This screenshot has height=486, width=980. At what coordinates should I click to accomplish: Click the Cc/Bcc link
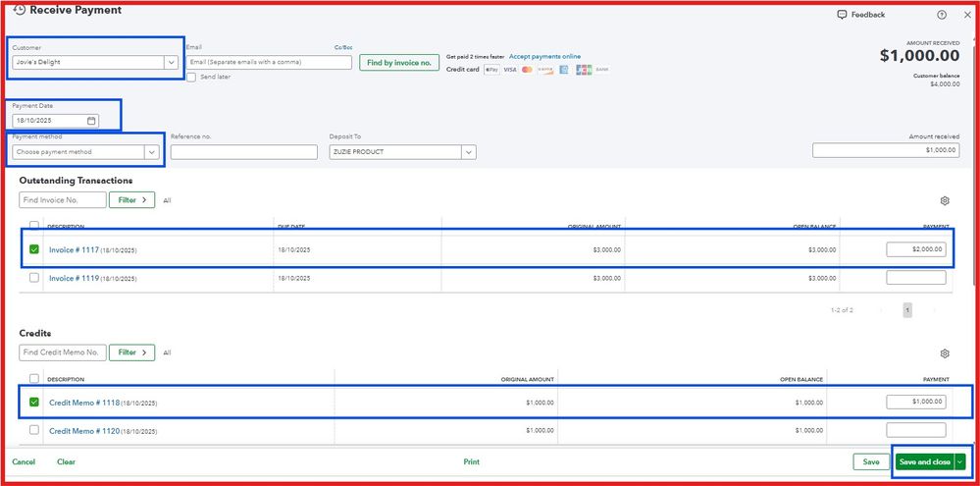[x=343, y=47]
